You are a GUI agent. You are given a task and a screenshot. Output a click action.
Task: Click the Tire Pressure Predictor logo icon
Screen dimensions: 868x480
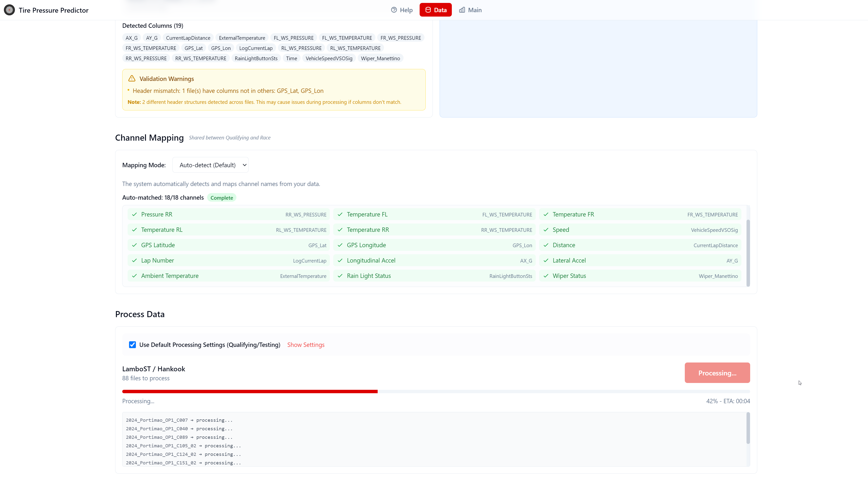9,10
